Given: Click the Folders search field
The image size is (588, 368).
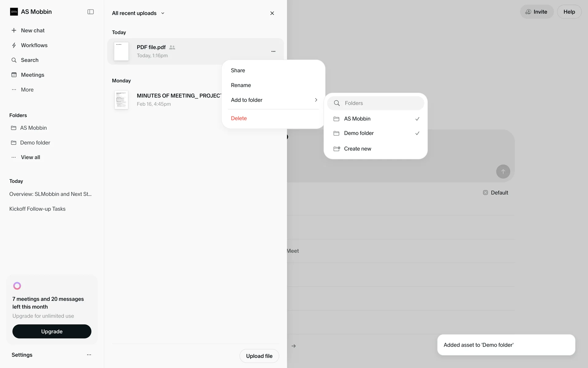Looking at the screenshot, I should point(380,103).
